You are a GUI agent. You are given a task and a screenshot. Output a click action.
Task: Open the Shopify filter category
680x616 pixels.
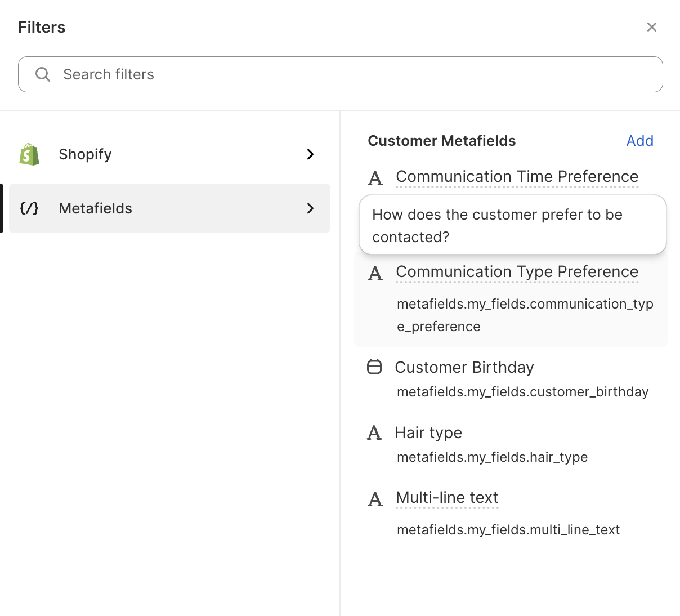pyautogui.click(x=169, y=154)
